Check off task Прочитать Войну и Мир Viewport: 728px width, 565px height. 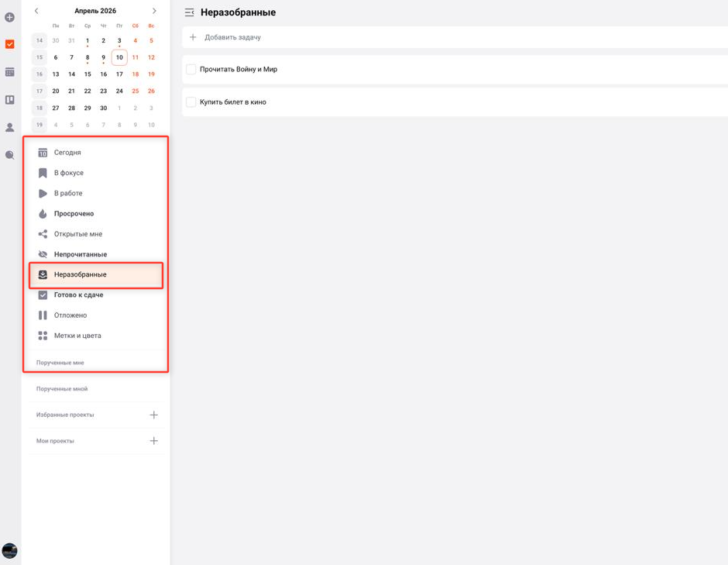[x=191, y=68]
